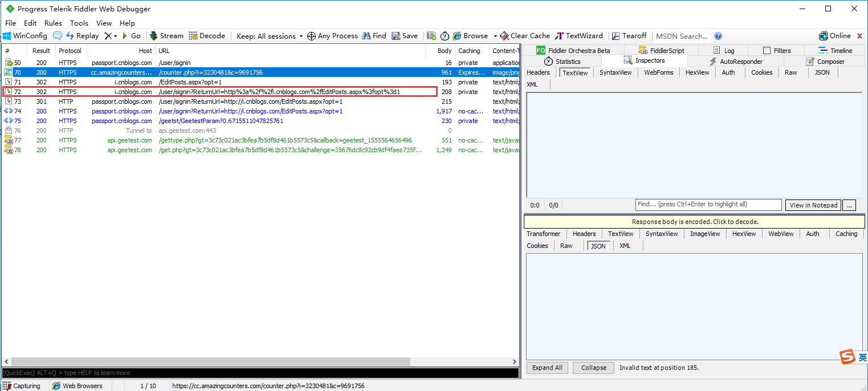
Task: Switch to the Timeline tab
Action: [x=835, y=51]
